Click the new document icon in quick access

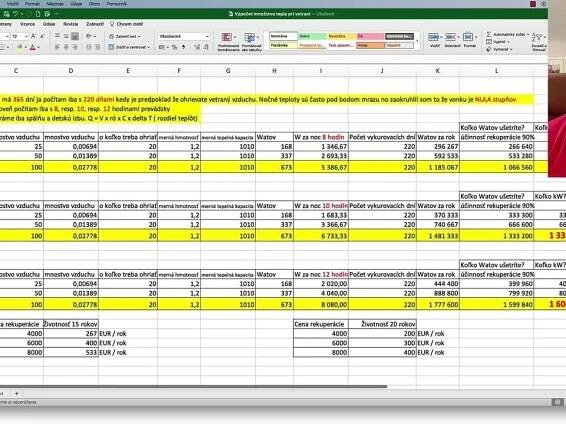pos(38,14)
